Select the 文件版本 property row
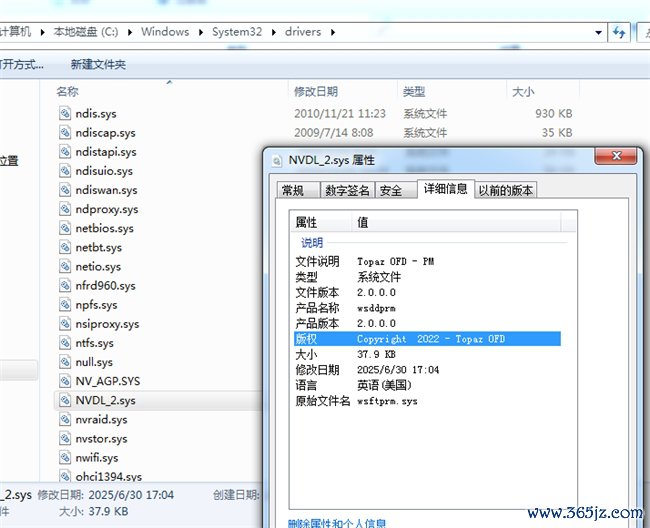 pos(427,293)
